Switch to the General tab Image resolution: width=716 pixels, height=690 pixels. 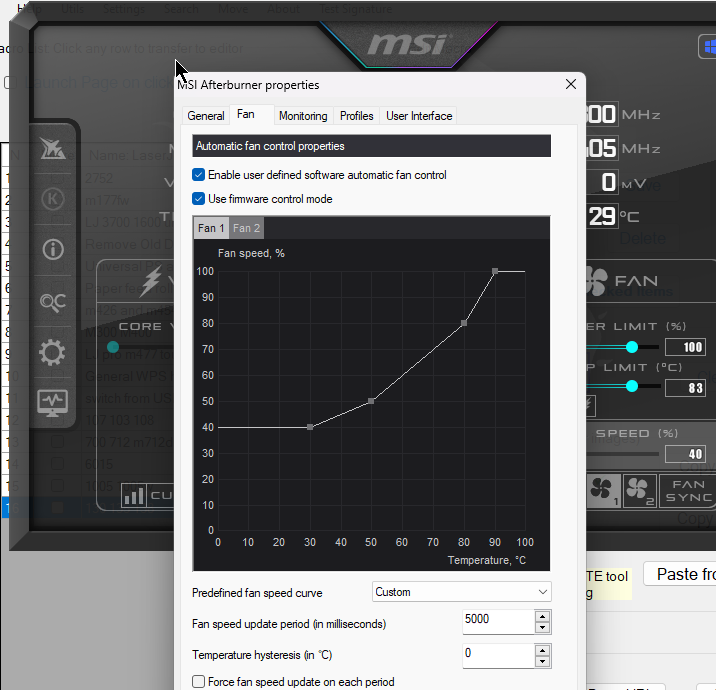[205, 116]
